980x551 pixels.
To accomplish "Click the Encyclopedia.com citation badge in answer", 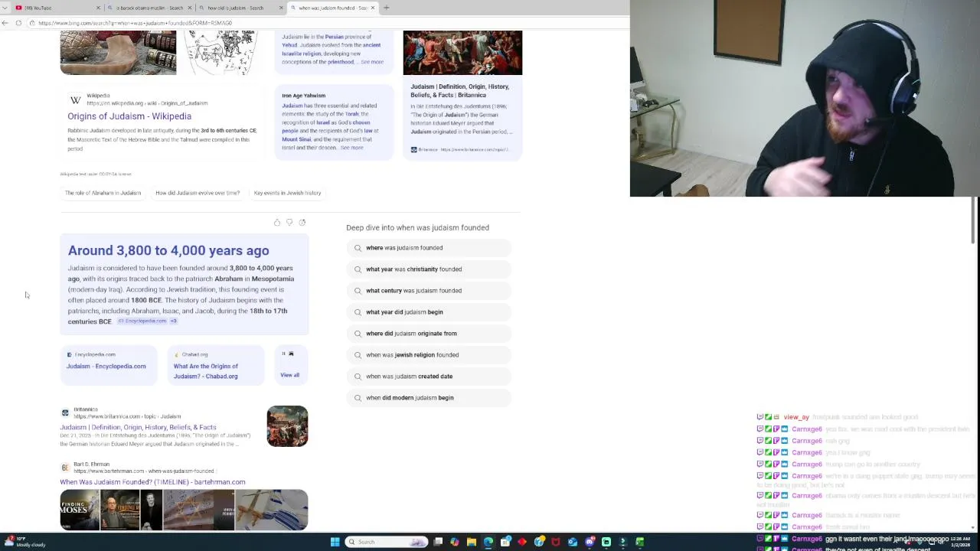I will pyautogui.click(x=142, y=321).
